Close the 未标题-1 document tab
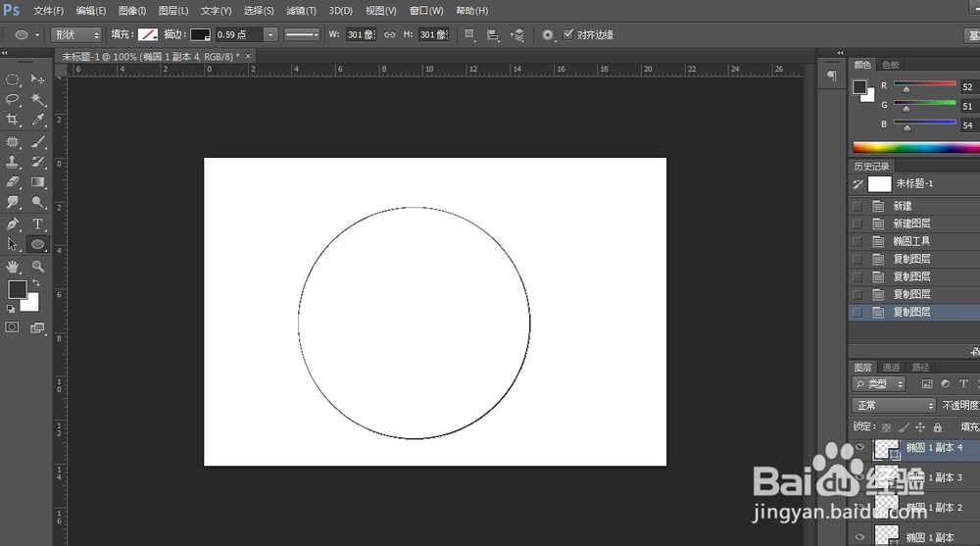The height and width of the screenshot is (546, 980). coord(248,56)
